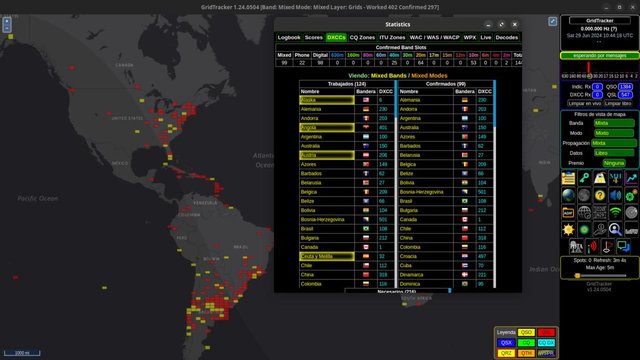Toggle the blue speaker audio icon
The height and width of the screenshot is (360, 640).
[615, 196]
